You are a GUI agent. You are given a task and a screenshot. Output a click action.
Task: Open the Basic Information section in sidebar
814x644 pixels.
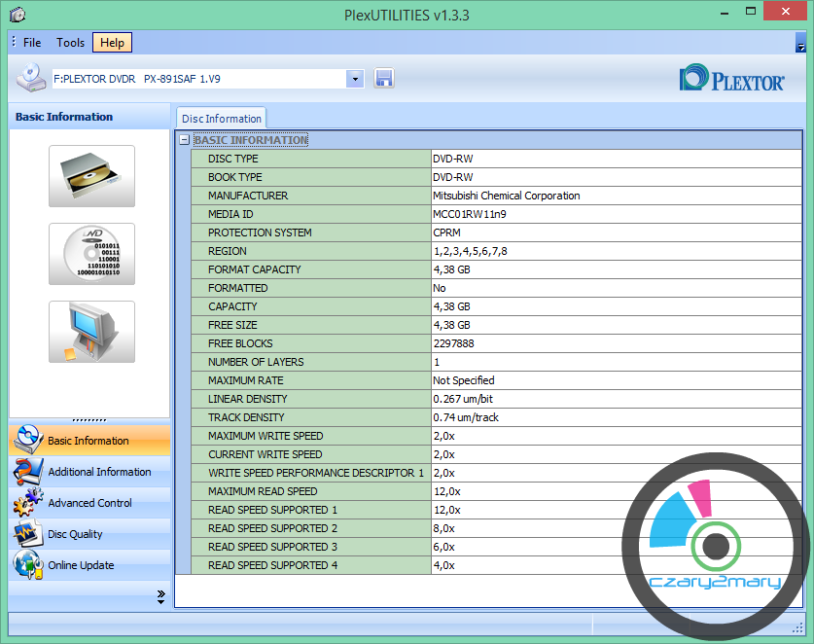[89, 441]
